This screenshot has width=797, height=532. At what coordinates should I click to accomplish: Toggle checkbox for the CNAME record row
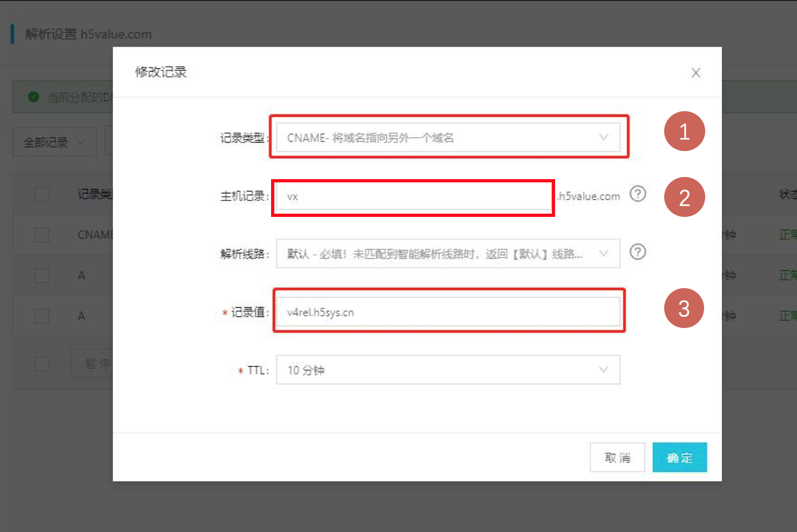click(42, 235)
